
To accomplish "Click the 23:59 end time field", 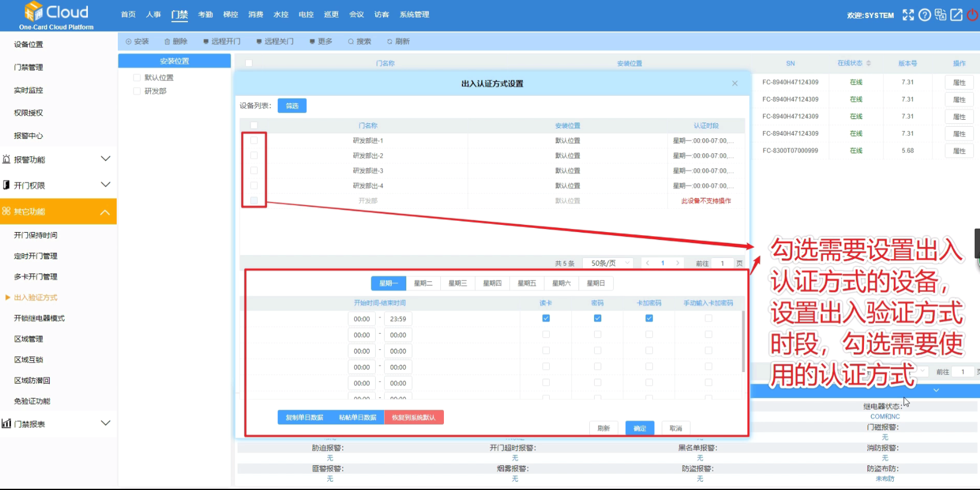I will coord(398,319).
